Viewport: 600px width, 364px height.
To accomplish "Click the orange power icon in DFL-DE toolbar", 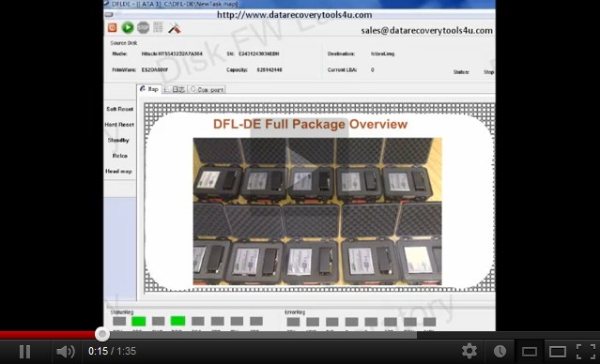I will (112, 27).
